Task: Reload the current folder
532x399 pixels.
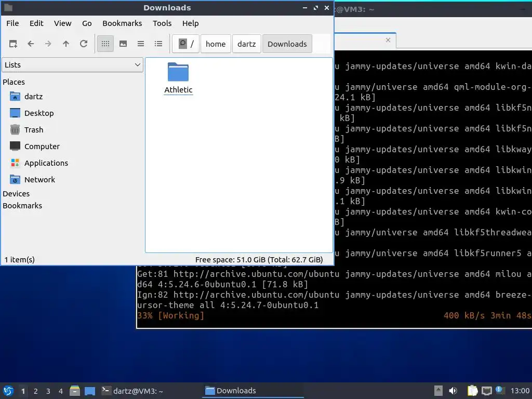Action: coord(84,44)
